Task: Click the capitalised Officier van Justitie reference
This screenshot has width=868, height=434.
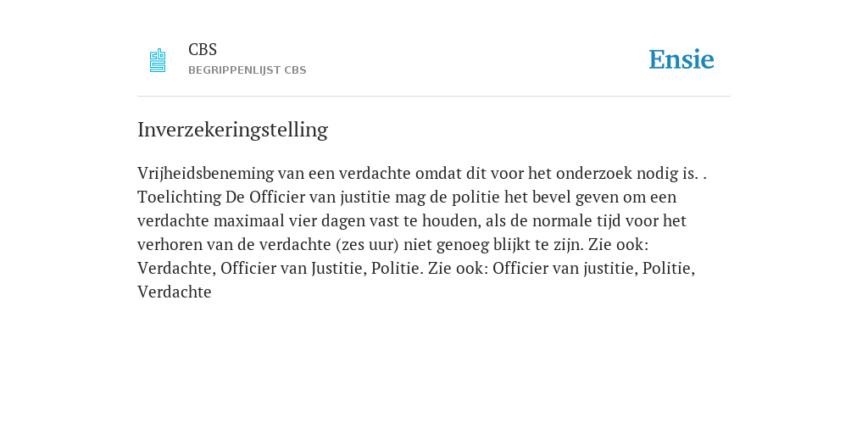Action: coord(292,269)
